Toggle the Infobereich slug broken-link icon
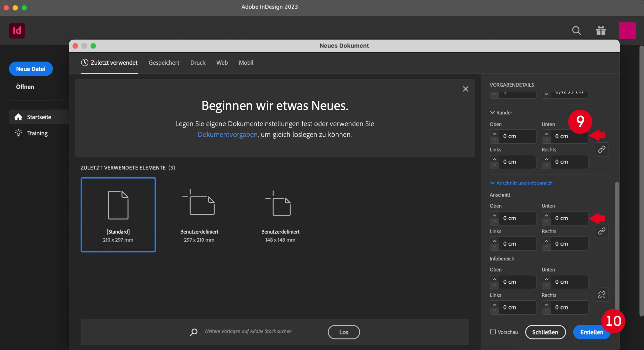644x350 pixels. pos(601,295)
